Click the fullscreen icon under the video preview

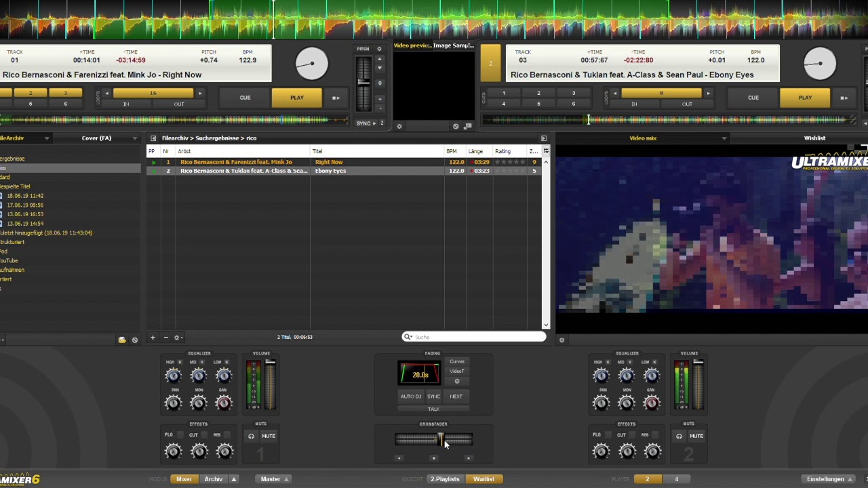click(467, 126)
